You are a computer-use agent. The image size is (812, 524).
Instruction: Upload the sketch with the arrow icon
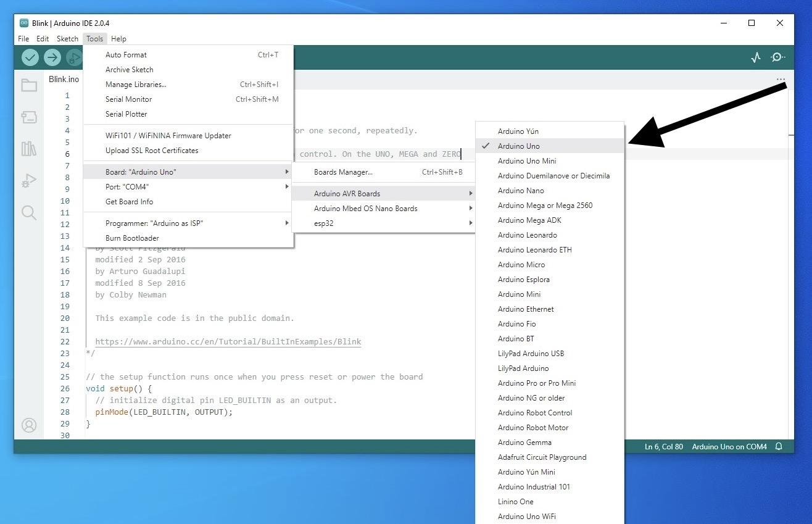pos(52,57)
